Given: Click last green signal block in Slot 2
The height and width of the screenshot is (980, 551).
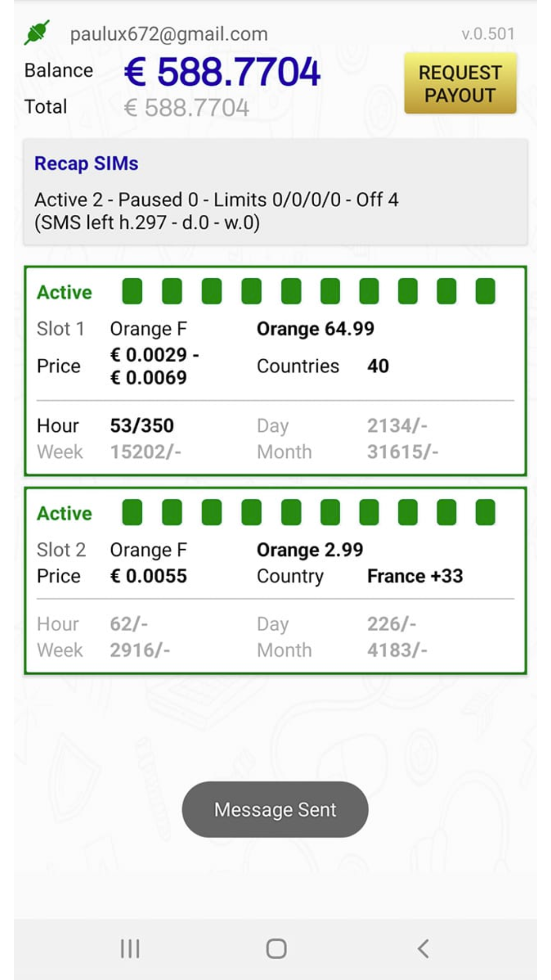Looking at the screenshot, I should pos(485,512).
